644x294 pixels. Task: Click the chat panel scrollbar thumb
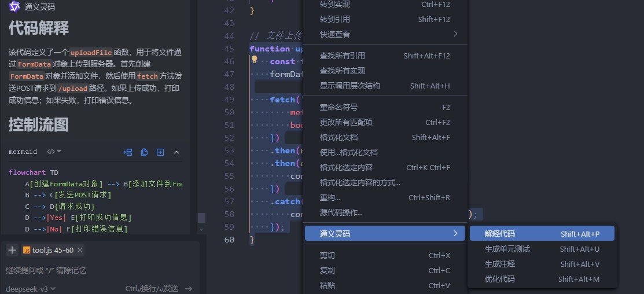click(x=202, y=218)
